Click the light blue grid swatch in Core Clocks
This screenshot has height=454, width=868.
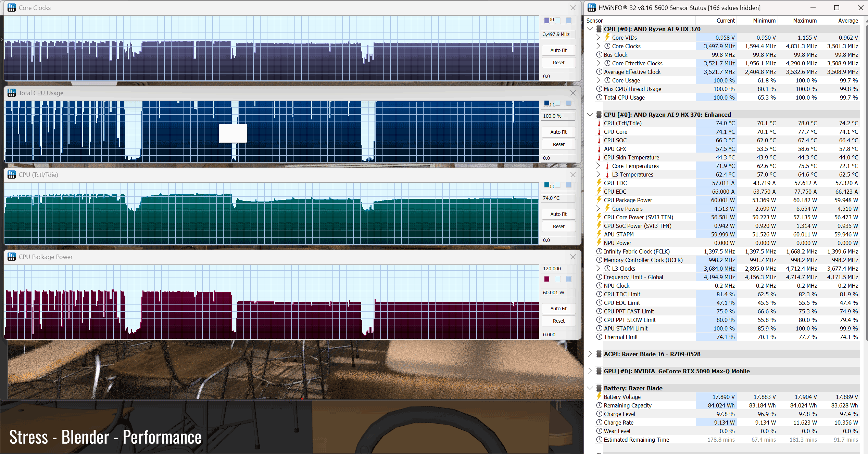click(x=569, y=21)
